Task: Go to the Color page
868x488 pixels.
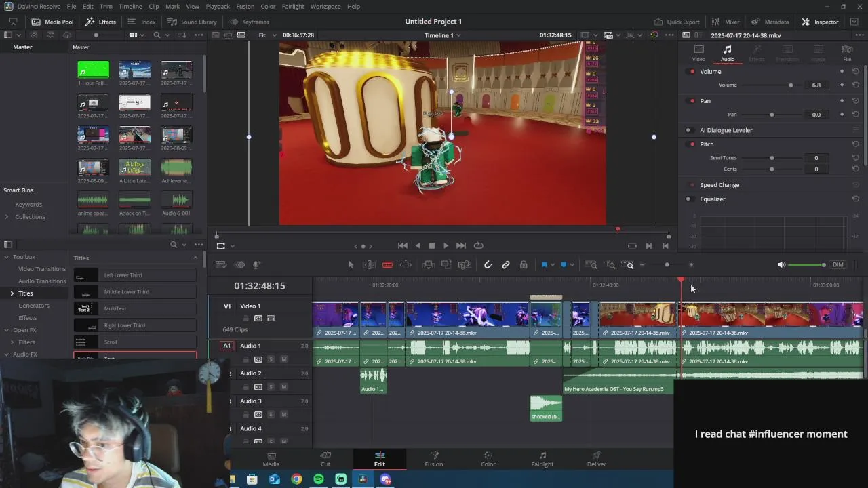Action: (488, 460)
